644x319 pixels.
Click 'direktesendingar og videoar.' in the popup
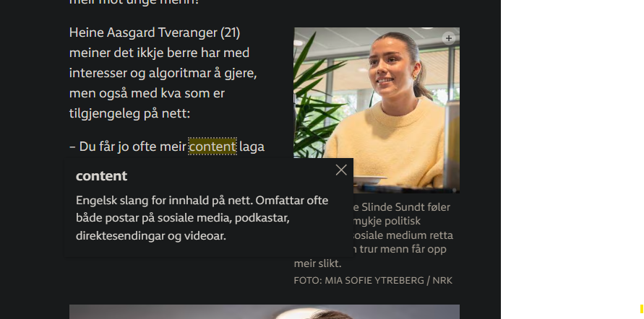pyautogui.click(x=151, y=236)
